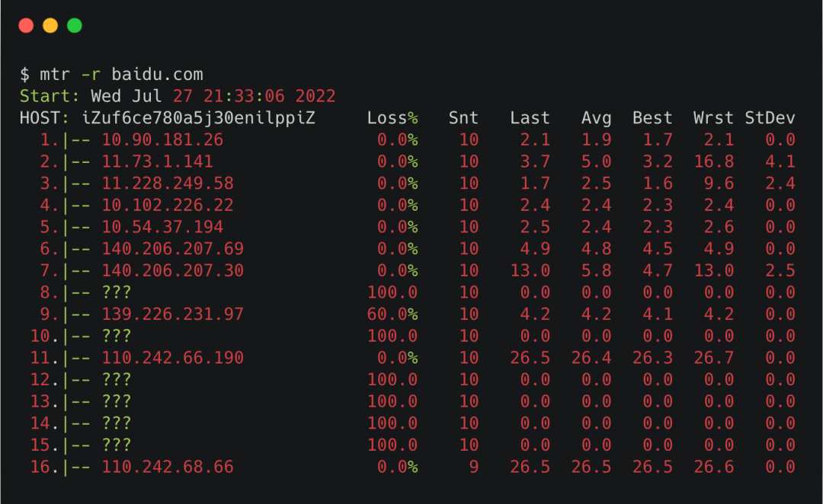
Task: Click the 16.8 worst latency value
Action: tap(714, 161)
